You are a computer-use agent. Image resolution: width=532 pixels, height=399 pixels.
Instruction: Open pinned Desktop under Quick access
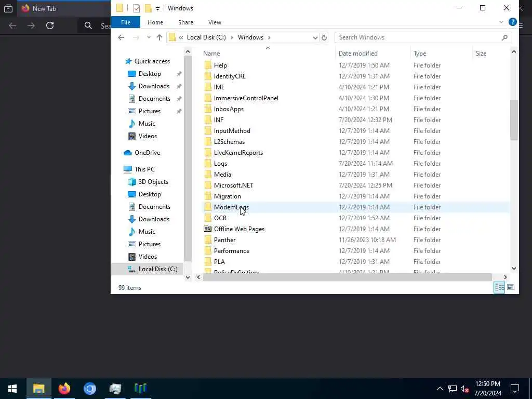[x=150, y=74]
